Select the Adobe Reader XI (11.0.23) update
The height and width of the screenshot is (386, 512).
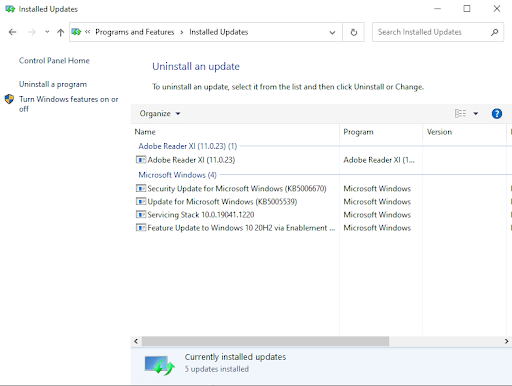pyautogui.click(x=191, y=160)
